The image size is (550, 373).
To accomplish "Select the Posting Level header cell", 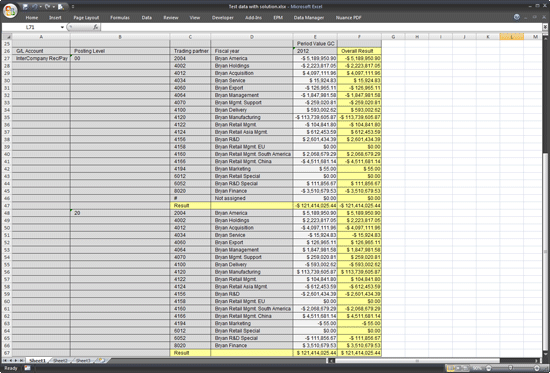I will pyautogui.click(x=120, y=51).
